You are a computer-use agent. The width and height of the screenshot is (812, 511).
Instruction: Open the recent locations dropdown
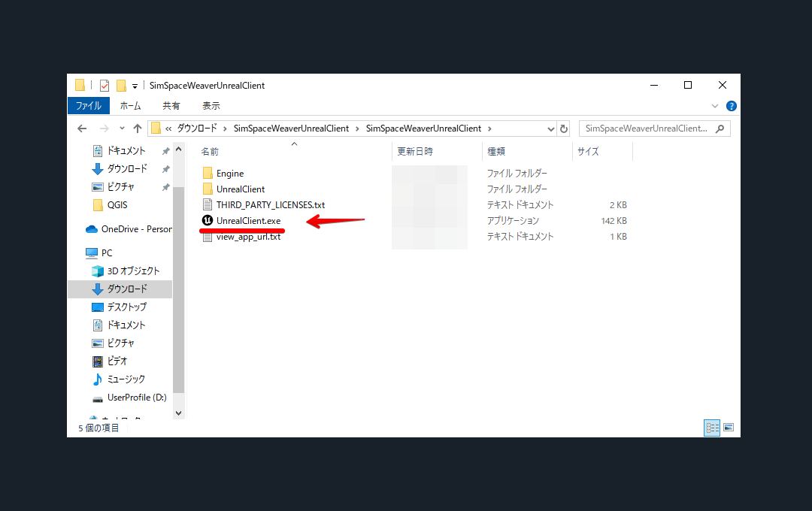click(122, 129)
